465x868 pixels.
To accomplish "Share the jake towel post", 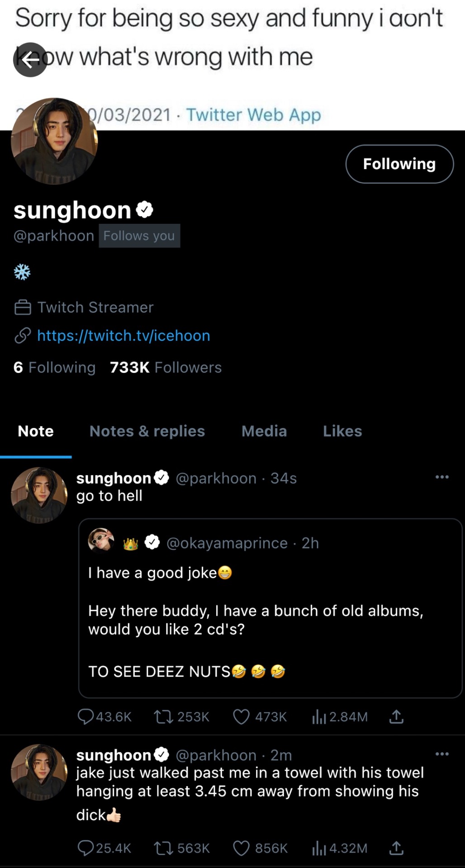I will pyautogui.click(x=396, y=848).
